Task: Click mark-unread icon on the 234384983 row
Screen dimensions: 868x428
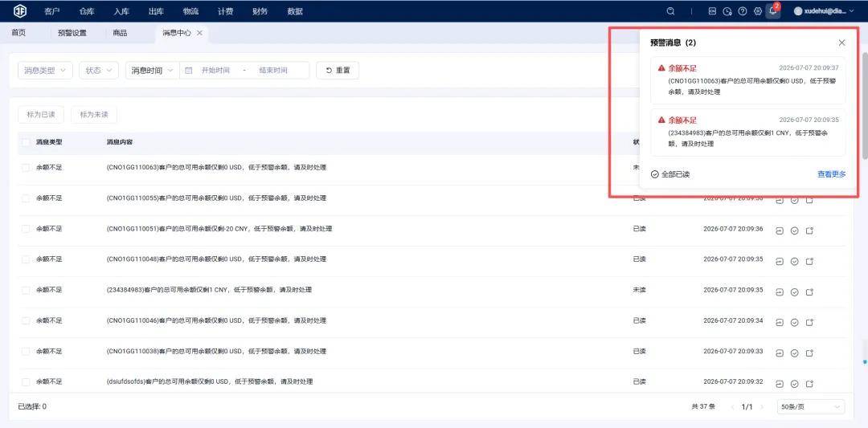Action: click(809, 292)
